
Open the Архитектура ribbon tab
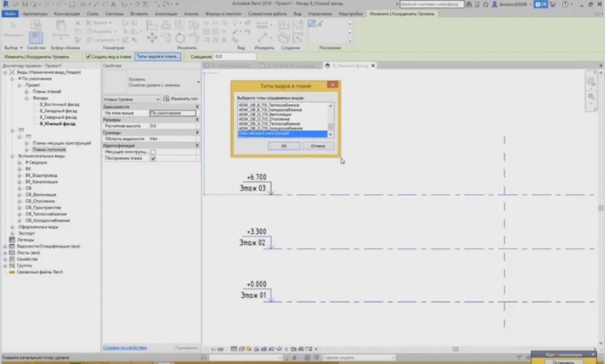(35, 14)
